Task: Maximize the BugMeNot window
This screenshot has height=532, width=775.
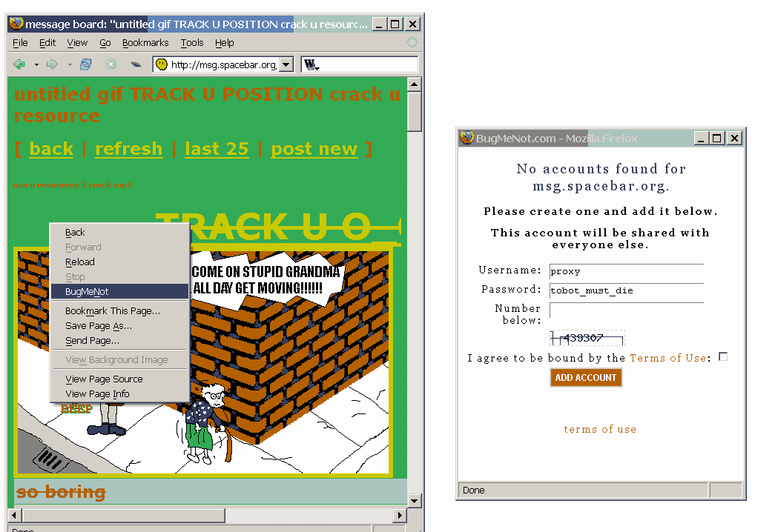Action: click(717, 139)
